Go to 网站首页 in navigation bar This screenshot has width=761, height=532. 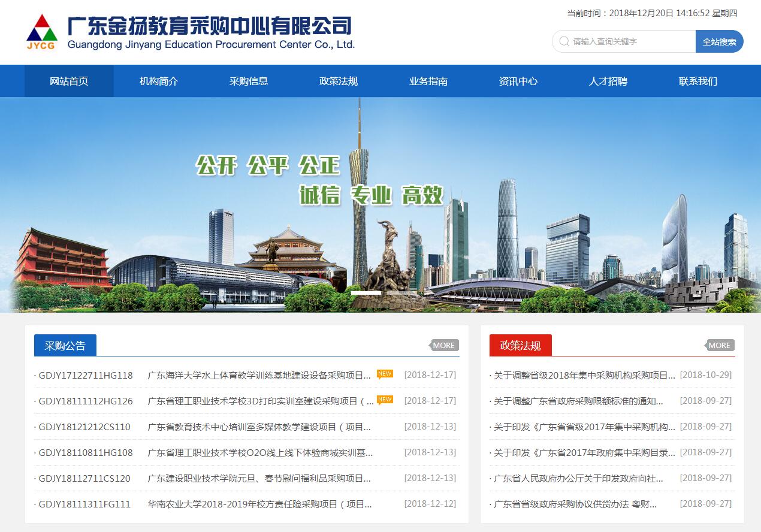click(69, 81)
